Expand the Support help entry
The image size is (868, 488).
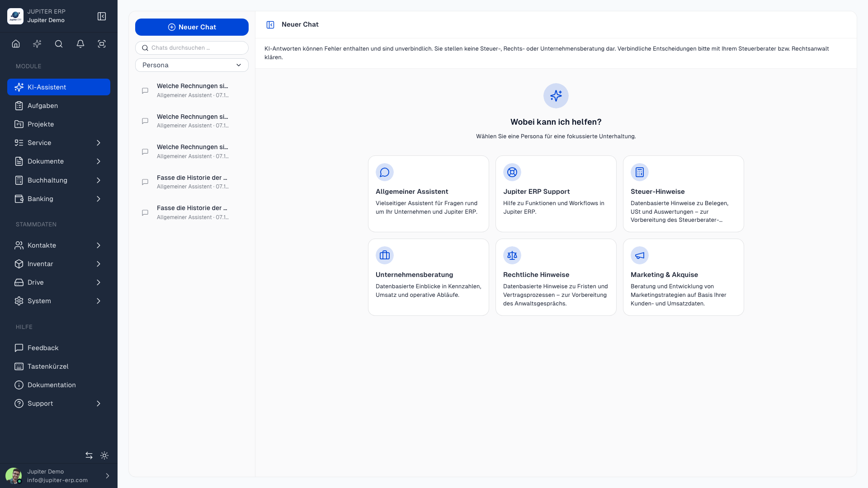[x=59, y=404]
